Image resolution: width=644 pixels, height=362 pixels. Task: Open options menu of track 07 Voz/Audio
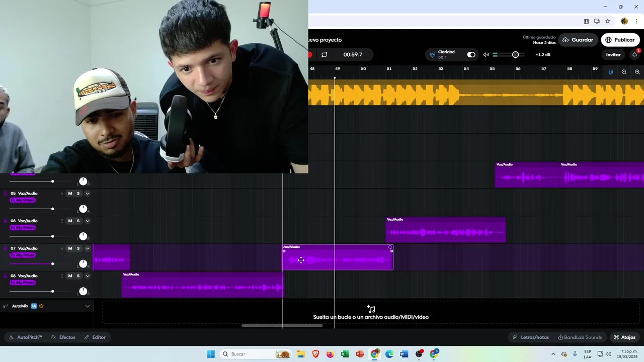62,248
